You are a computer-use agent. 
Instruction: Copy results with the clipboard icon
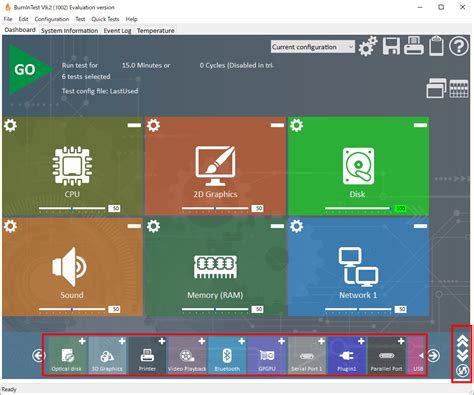(436, 46)
